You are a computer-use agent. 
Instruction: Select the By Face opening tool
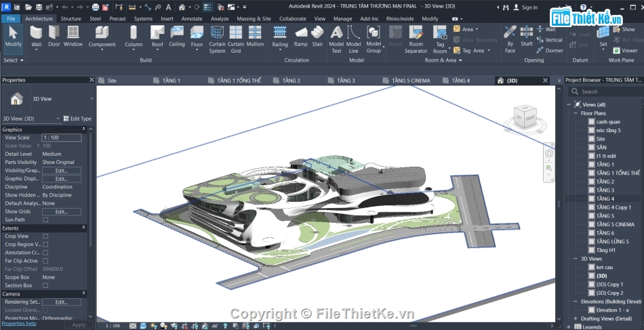tap(510, 39)
